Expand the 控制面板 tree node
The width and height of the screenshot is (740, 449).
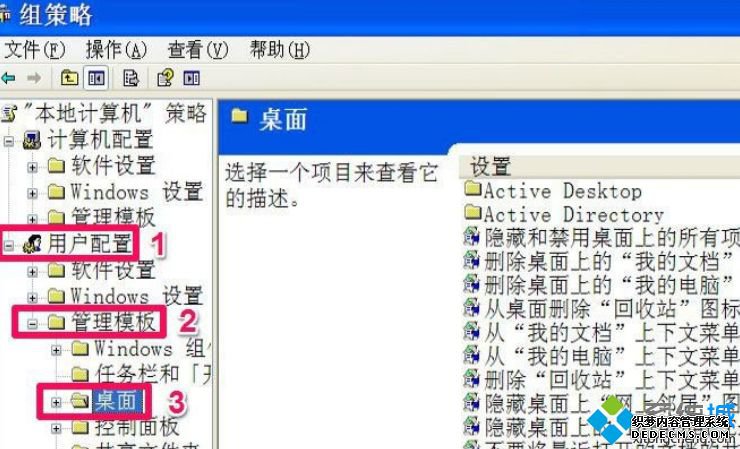56,429
